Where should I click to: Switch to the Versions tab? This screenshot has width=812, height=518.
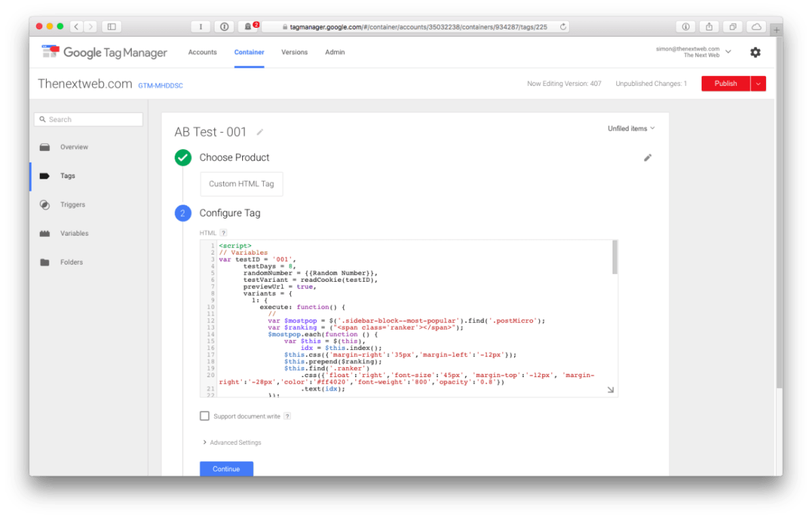tap(294, 51)
